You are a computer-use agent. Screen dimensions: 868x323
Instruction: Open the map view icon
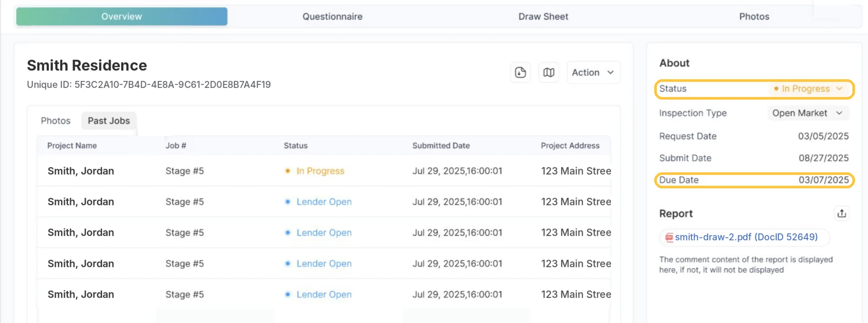[x=549, y=72]
